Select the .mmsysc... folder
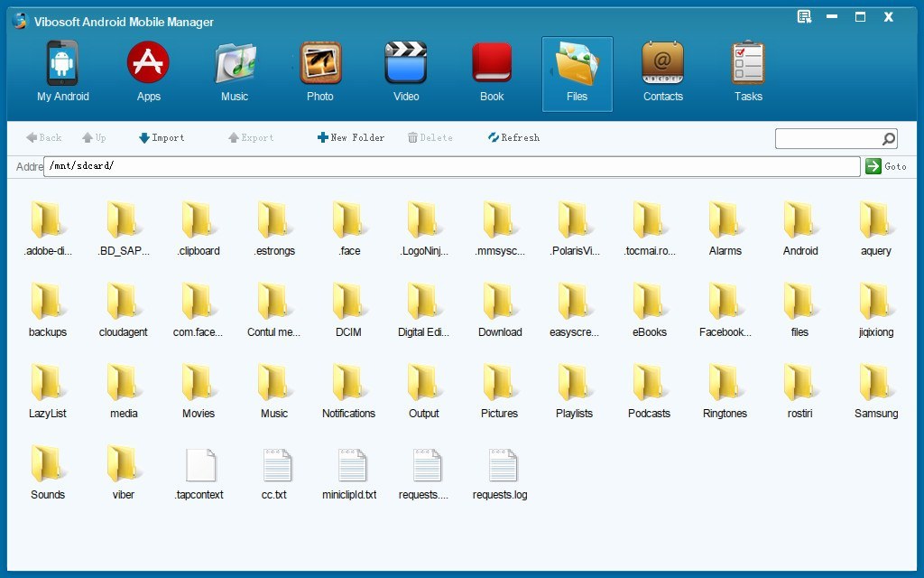 tap(500, 228)
